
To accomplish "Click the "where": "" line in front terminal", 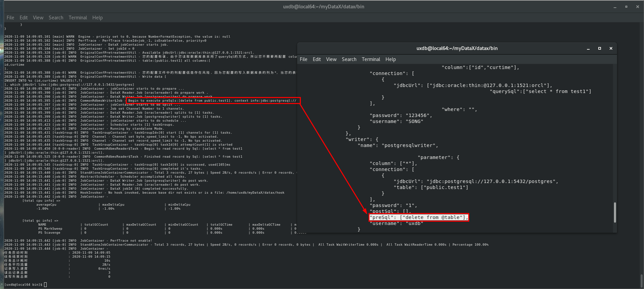I will click(x=459, y=109).
